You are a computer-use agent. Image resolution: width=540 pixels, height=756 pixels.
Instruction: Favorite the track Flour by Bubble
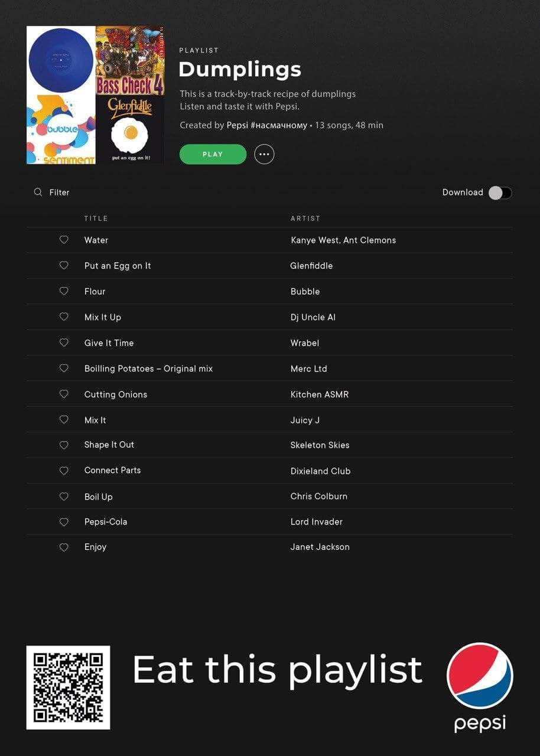pyautogui.click(x=64, y=291)
